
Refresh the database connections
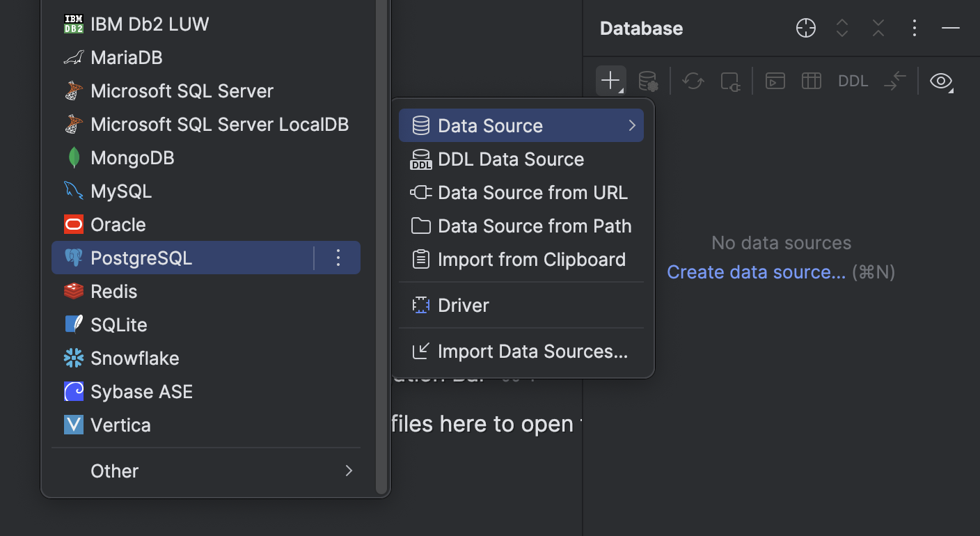point(693,81)
